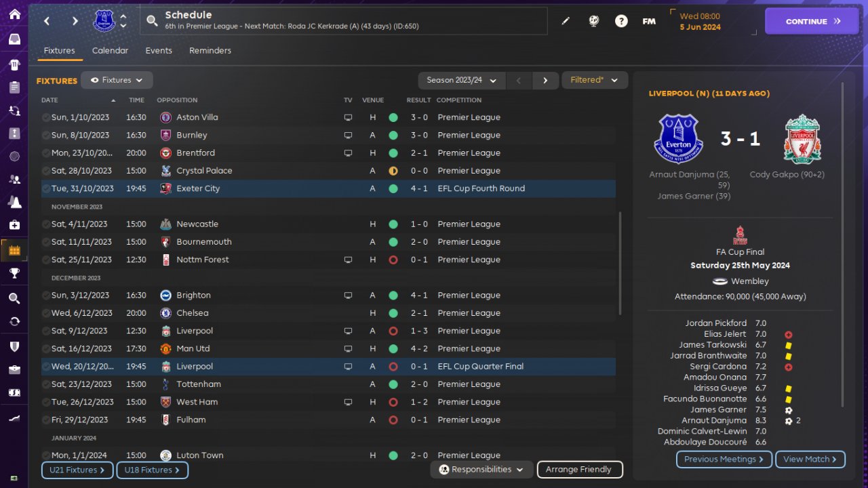Open the Development Centre line icon in the sidebar
Image resolution: width=868 pixels, height=488 pixels.
(x=14, y=419)
